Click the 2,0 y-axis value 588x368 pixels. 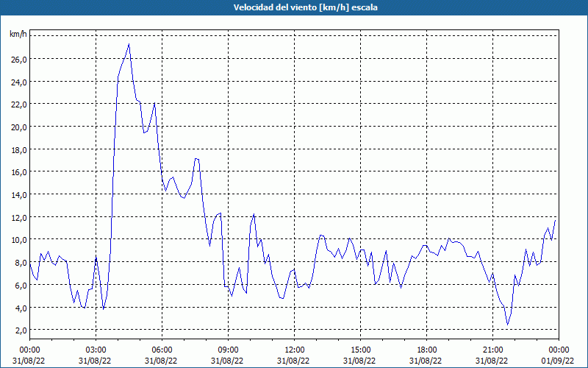(21, 330)
